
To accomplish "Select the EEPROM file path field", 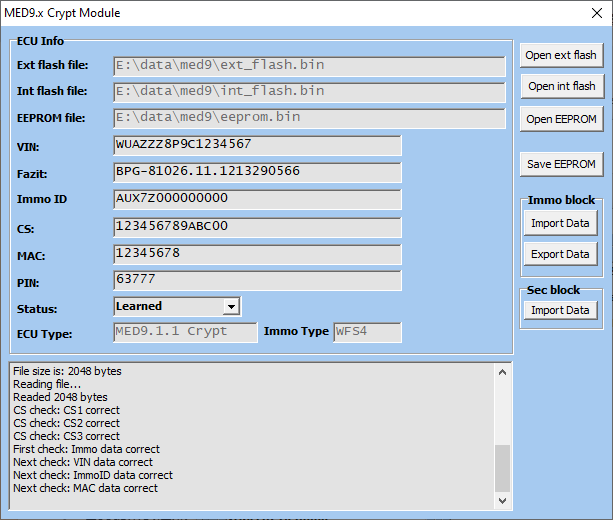I will click(309, 118).
